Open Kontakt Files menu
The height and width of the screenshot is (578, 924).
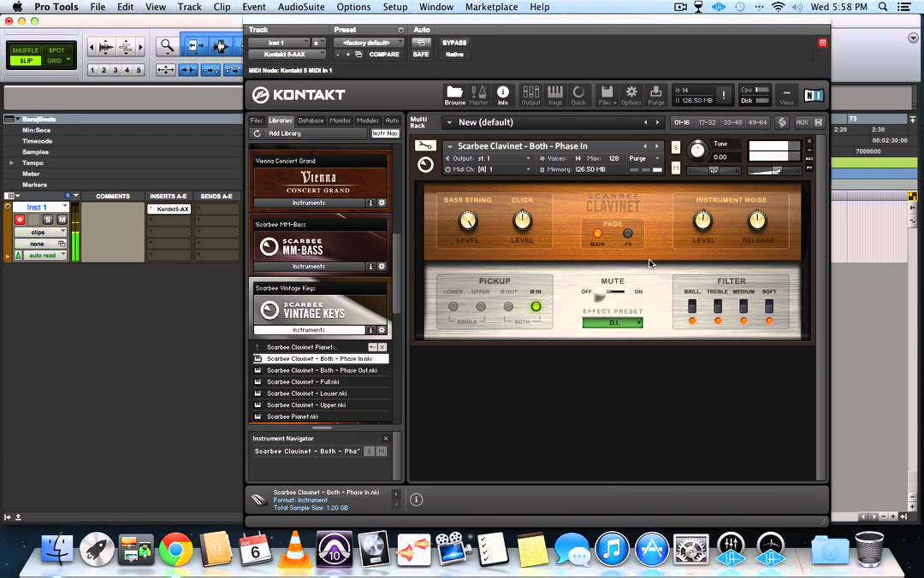pyautogui.click(x=607, y=95)
